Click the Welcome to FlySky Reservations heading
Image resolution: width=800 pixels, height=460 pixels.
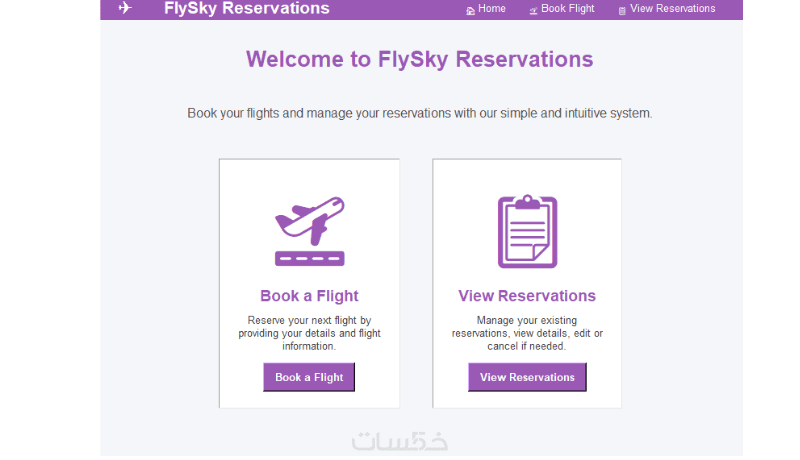[x=419, y=59]
